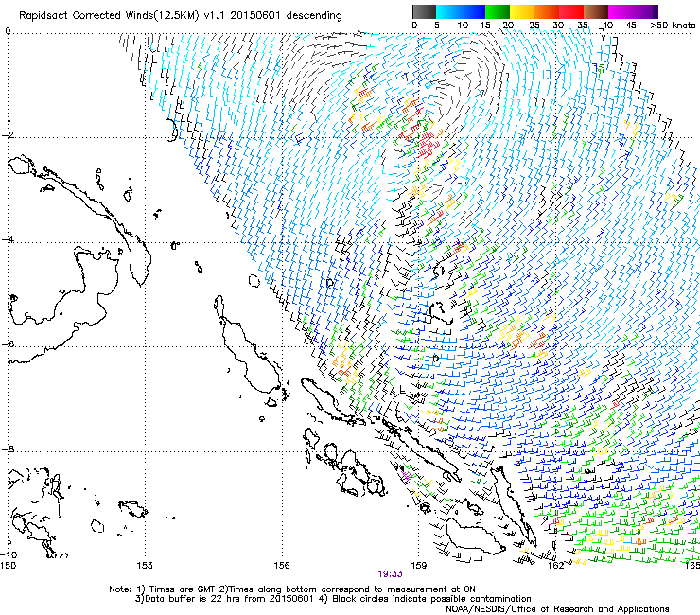700x615 pixels.
Task: Click the '25' legend tick label
Action: (534, 26)
